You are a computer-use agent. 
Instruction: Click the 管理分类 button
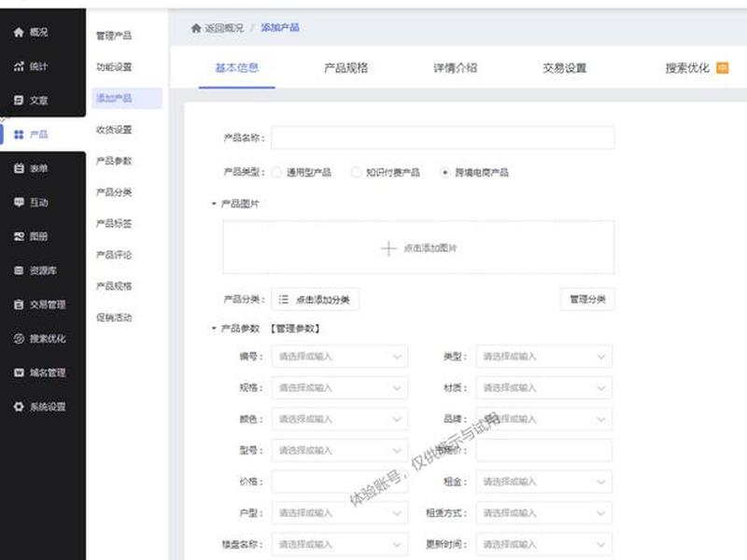coord(587,299)
